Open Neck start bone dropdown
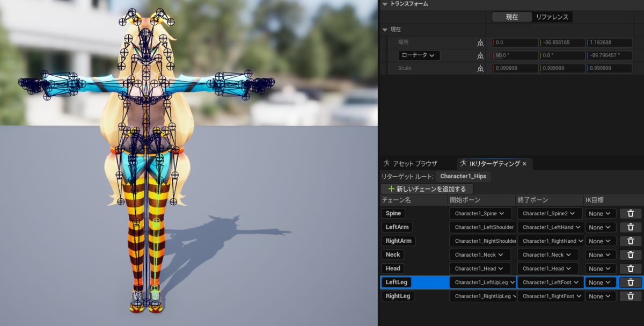Viewport: 644px width, 326px height. pyautogui.click(x=480, y=255)
